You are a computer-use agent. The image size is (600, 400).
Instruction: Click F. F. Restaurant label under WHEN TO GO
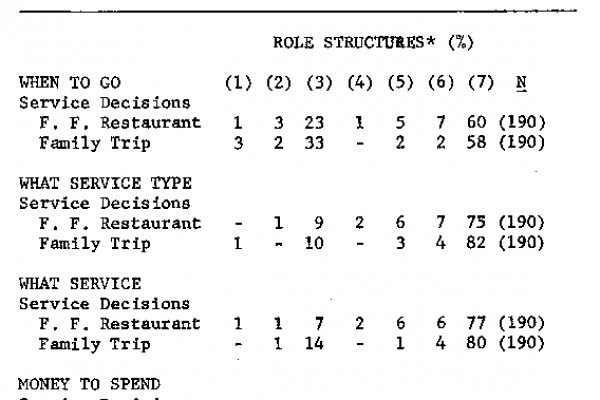120,123
